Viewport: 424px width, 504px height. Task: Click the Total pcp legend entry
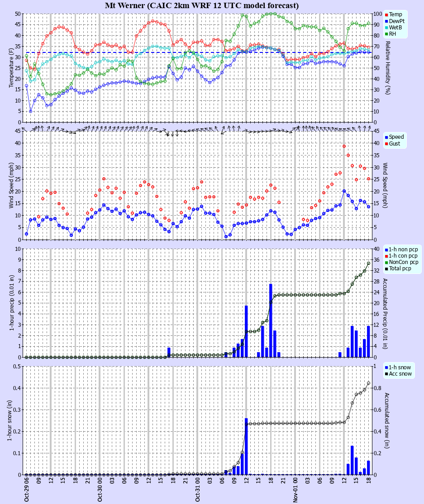pyautogui.click(x=398, y=268)
